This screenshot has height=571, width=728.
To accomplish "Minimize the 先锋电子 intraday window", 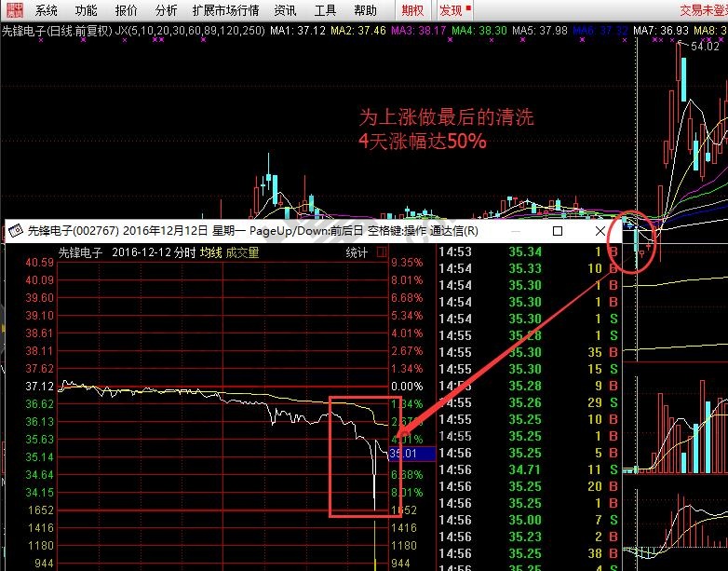I will [516, 231].
